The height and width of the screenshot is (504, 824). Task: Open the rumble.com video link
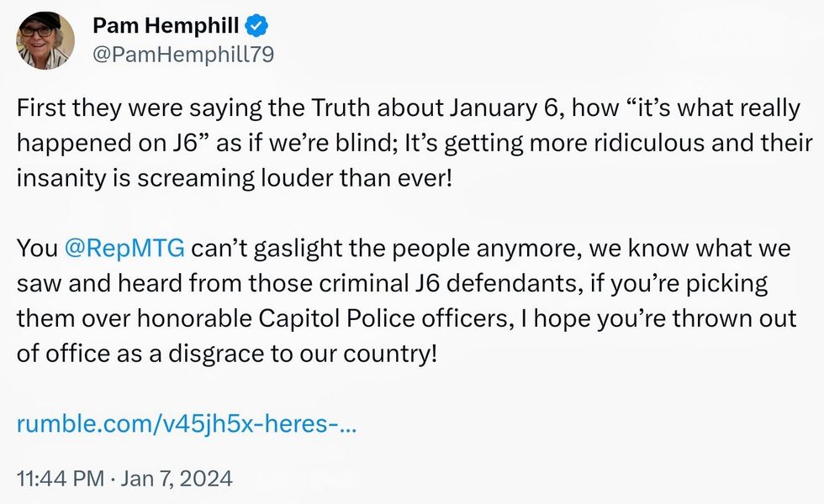click(x=187, y=423)
